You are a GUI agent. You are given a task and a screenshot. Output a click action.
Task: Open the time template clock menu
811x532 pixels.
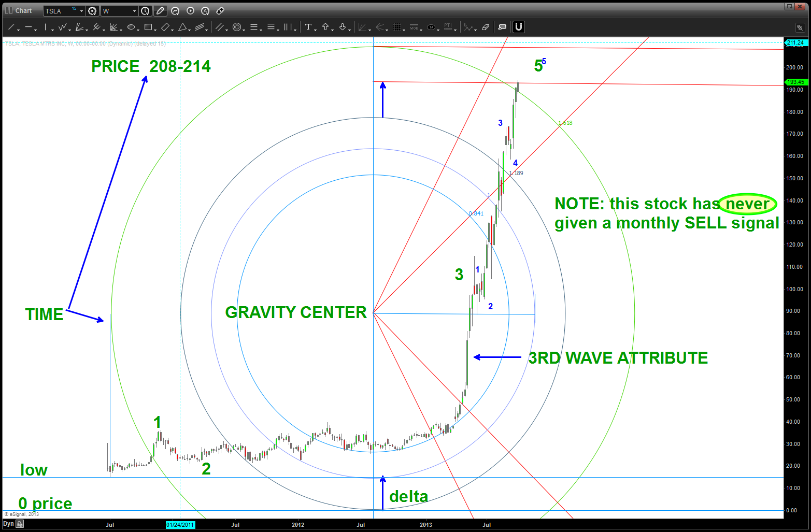coord(146,11)
